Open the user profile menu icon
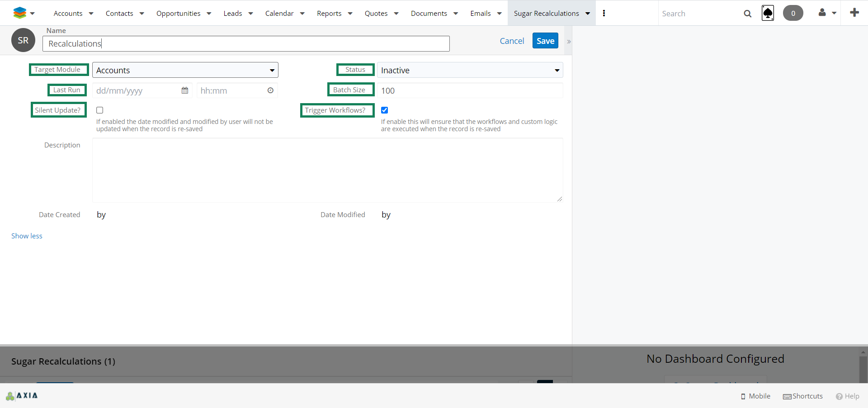This screenshot has width=868, height=408. [822, 13]
